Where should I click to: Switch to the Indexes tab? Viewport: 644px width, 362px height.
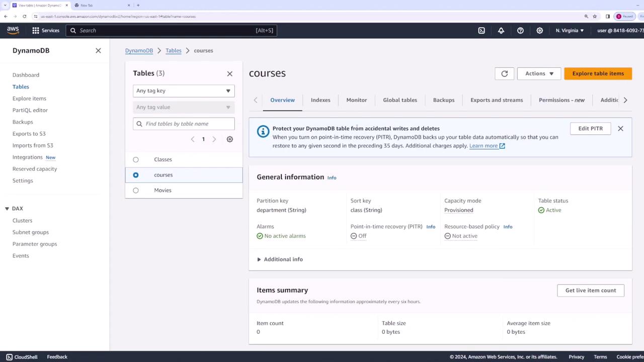point(320,100)
